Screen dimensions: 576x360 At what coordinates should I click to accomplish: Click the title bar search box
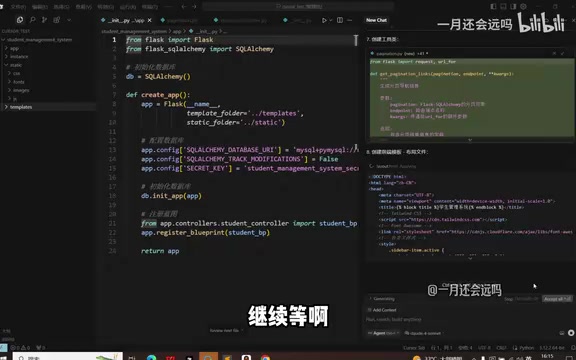coord(298,6)
